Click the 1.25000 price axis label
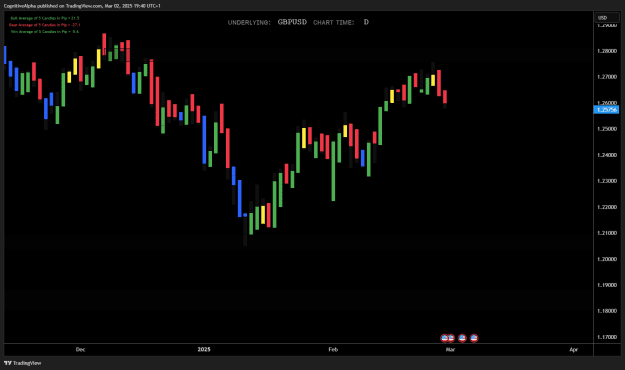Viewport: 625px width, 370px height. [x=607, y=129]
